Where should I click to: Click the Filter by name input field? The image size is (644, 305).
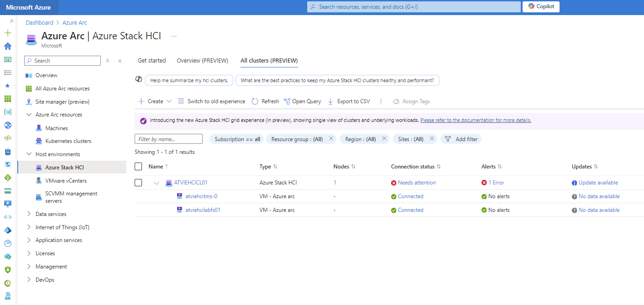pos(168,139)
